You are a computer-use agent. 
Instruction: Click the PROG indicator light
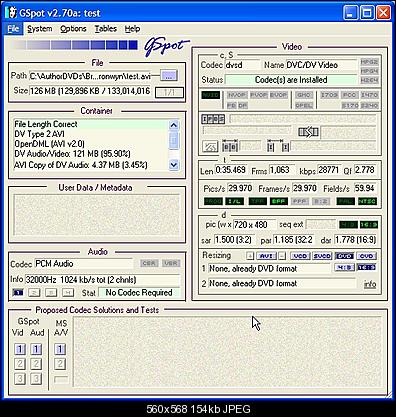[x=213, y=201]
